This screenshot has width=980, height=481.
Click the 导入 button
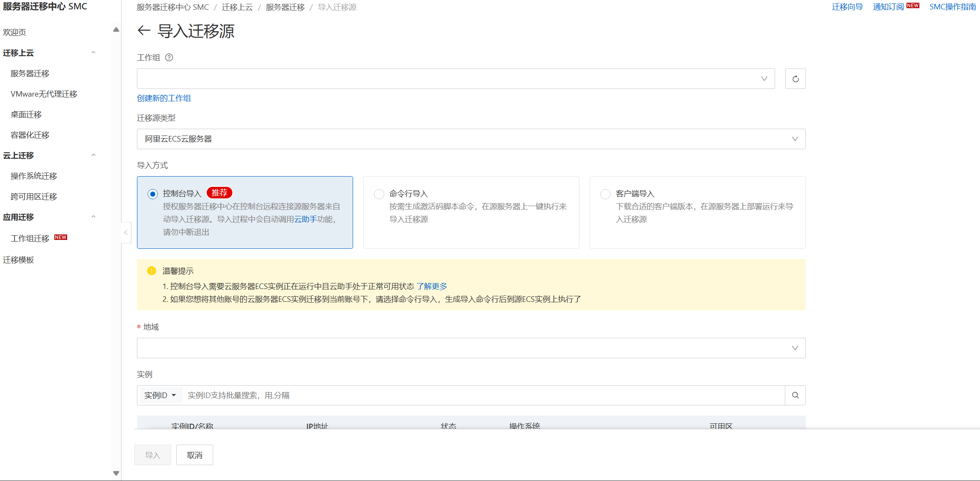153,455
